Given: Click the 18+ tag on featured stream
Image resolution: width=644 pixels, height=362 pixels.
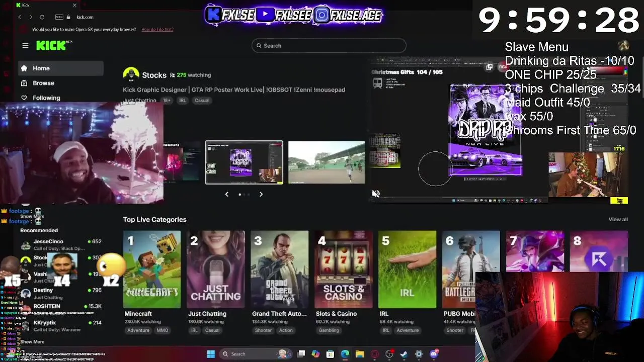Looking at the screenshot, I should [x=167, y=101].
